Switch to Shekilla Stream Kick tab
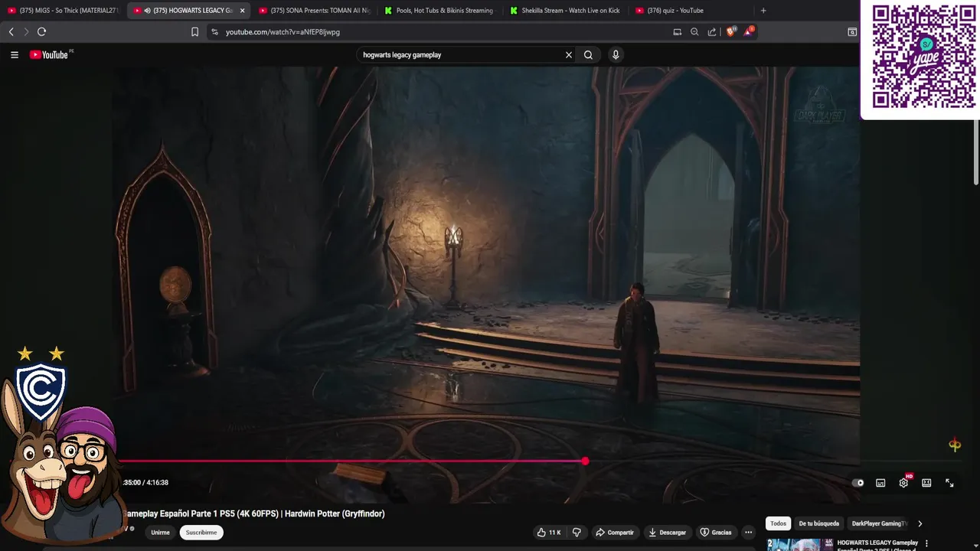Viewport: 980px width, 551px height. tap(565, 11)
